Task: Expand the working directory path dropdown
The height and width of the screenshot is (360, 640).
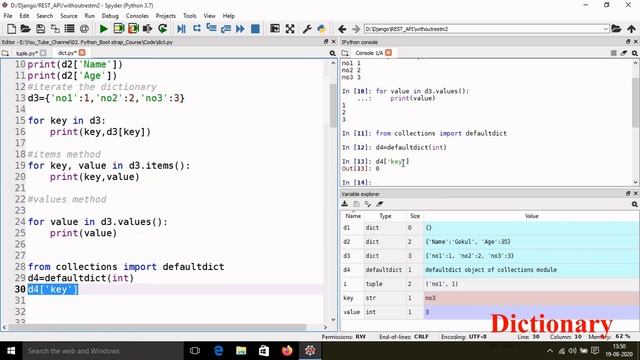Action: coord(605,29)
